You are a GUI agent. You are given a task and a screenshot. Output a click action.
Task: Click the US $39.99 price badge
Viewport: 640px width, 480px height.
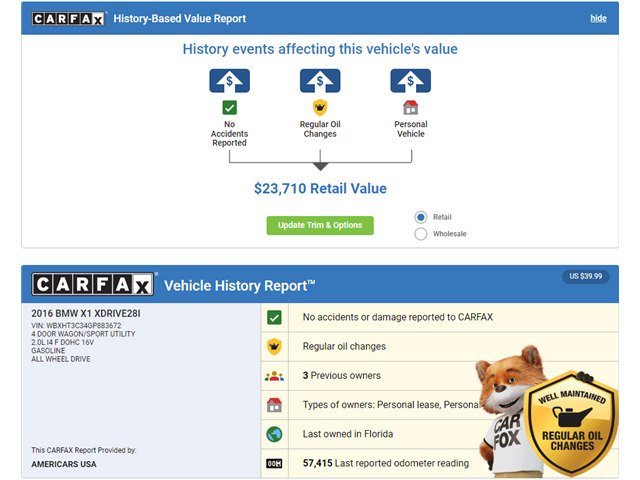pyautogui.click(x=585, y=277)
